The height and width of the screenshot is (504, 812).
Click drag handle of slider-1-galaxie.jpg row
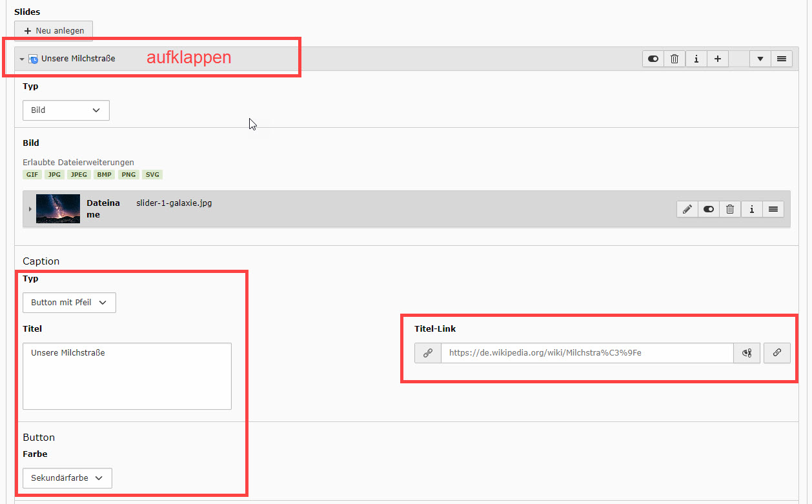pos(773,209)
